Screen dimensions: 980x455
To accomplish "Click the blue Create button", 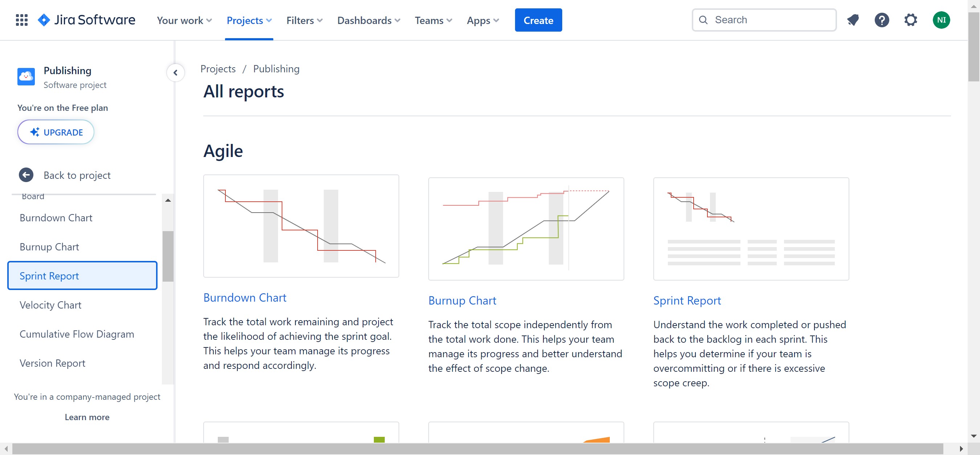I will click(538, 20).
